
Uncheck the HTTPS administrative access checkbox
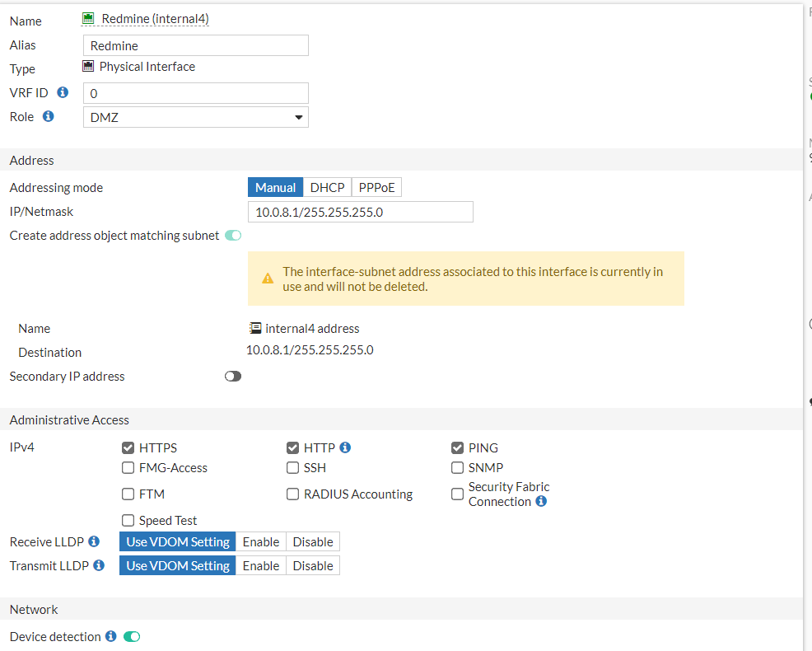tap(128, 448)
